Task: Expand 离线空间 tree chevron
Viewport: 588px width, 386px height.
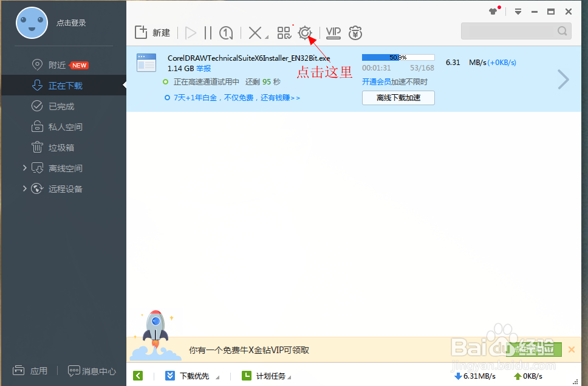Action: click(25, 168)
